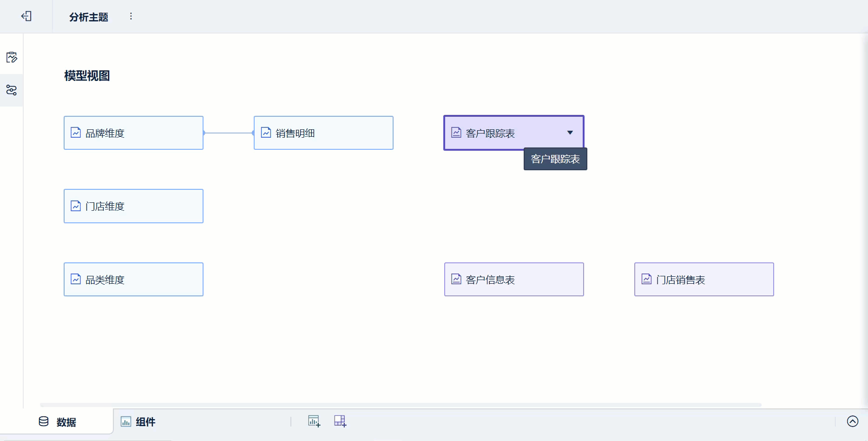Click the 门店销售表 table icon
This screenshot has width=868, height=441.
tap(646, 279)
